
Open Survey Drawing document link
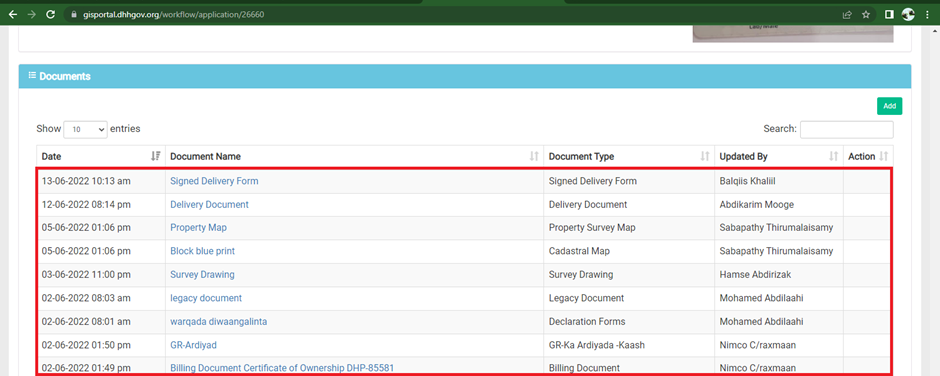click(x=202, y=275)
